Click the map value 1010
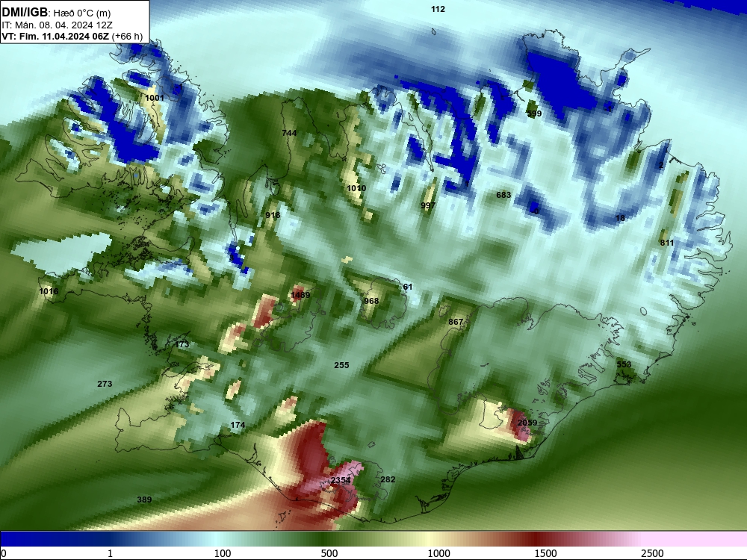 click(356, 188)
